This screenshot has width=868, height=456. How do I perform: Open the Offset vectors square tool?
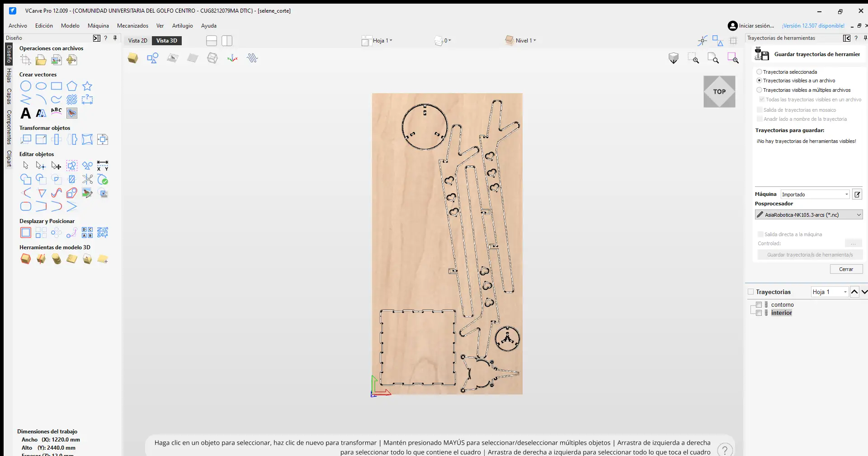click(26, 233)
